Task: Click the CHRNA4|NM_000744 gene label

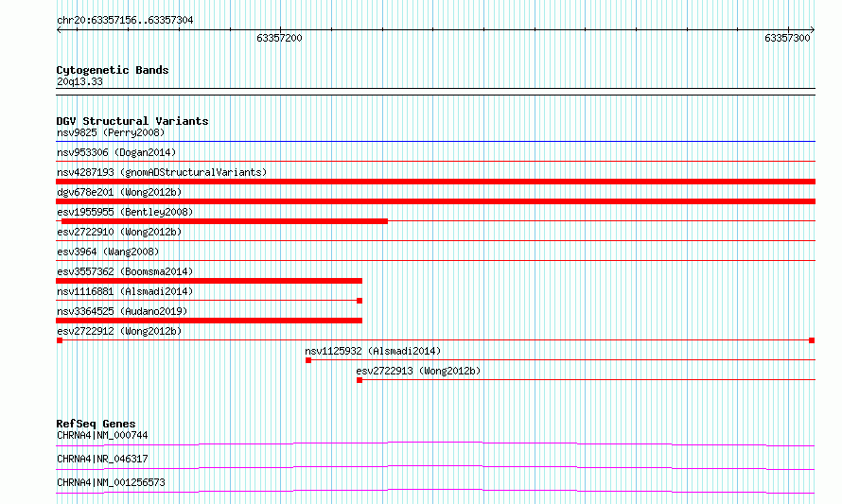Action: (102, 435)
